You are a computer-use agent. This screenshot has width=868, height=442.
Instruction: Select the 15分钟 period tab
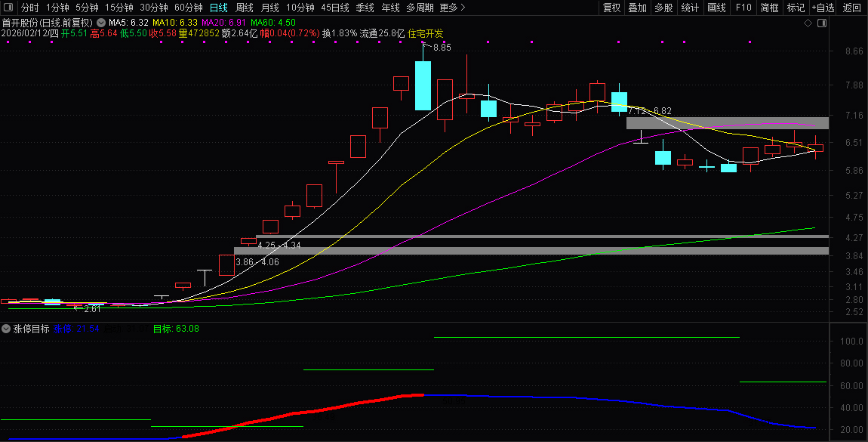coord(119,8)
